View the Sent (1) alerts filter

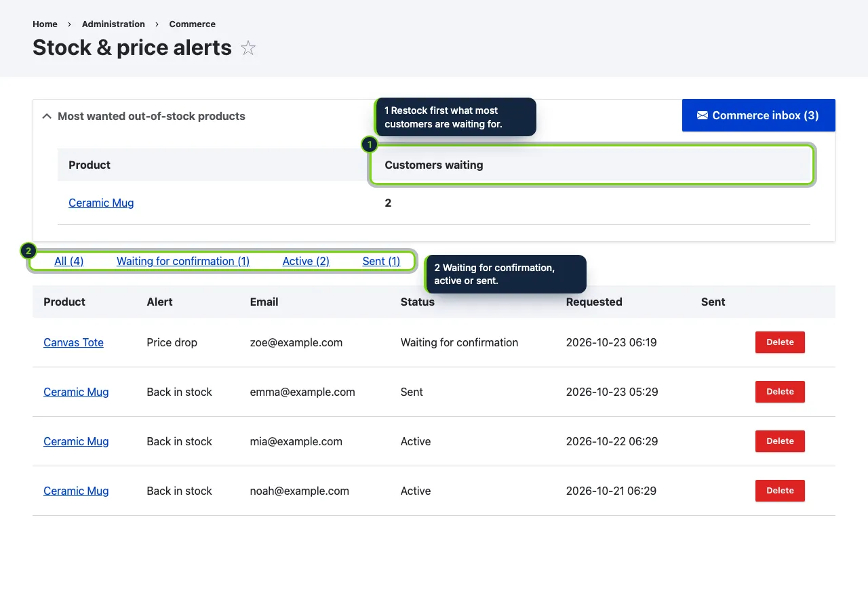point(381,261)
